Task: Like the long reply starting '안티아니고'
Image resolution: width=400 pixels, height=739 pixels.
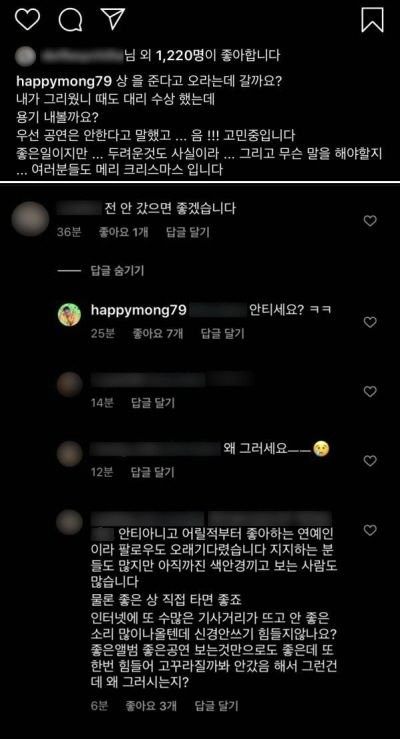Action: (370, 531)
